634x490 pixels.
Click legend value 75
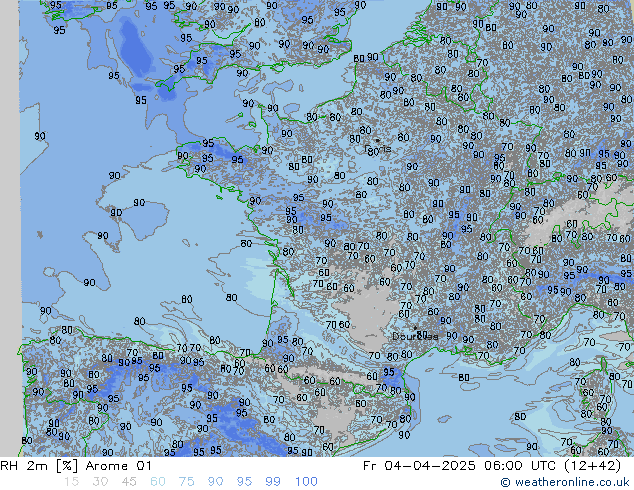[186, 482]
